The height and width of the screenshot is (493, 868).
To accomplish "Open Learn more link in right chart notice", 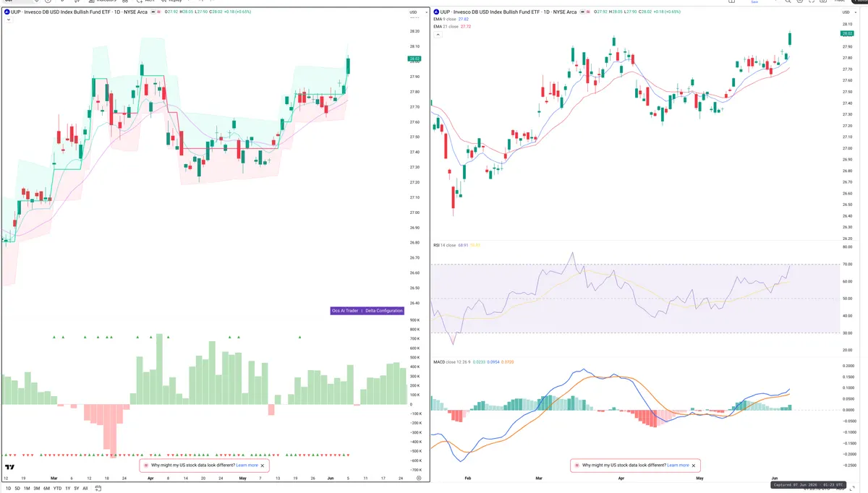I will pos(678,466).
